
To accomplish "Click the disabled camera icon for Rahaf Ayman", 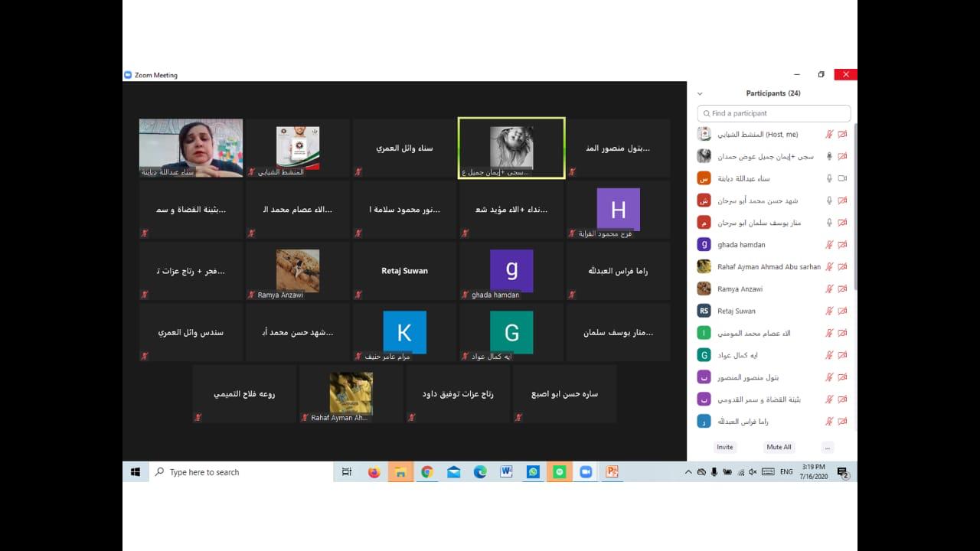I will (842, 267).
